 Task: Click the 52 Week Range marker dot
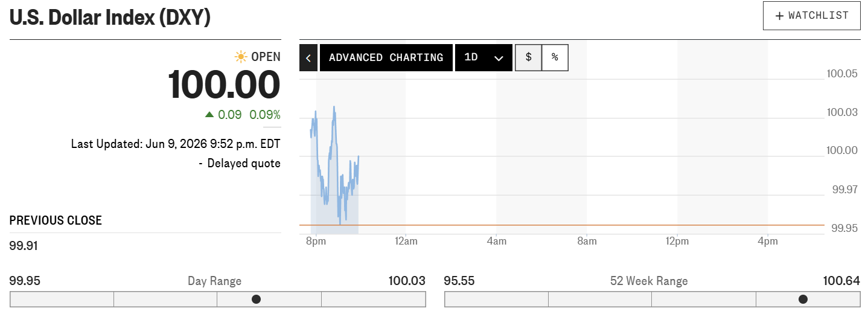(803, 299)
